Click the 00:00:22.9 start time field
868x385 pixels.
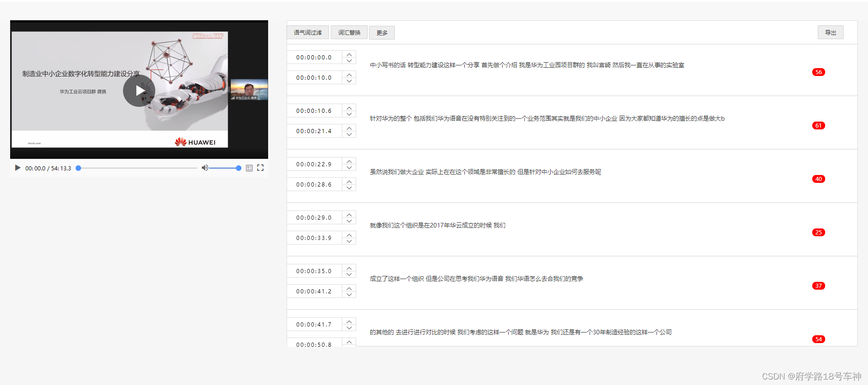pyautogui.click(x=314, y=164)
